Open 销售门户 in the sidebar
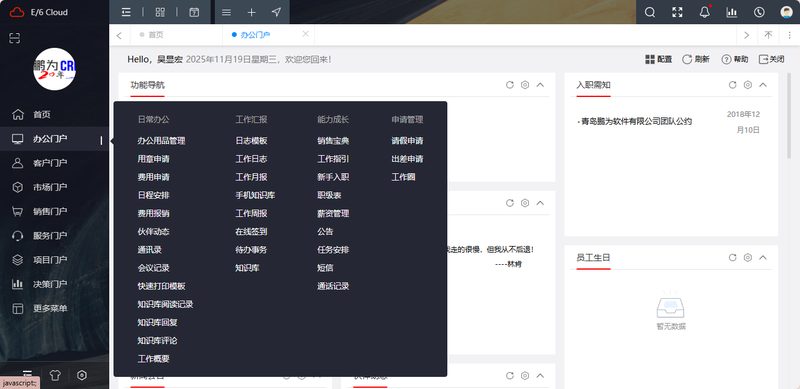Screen dimensions: 800x389 click(x=50, y=211)
